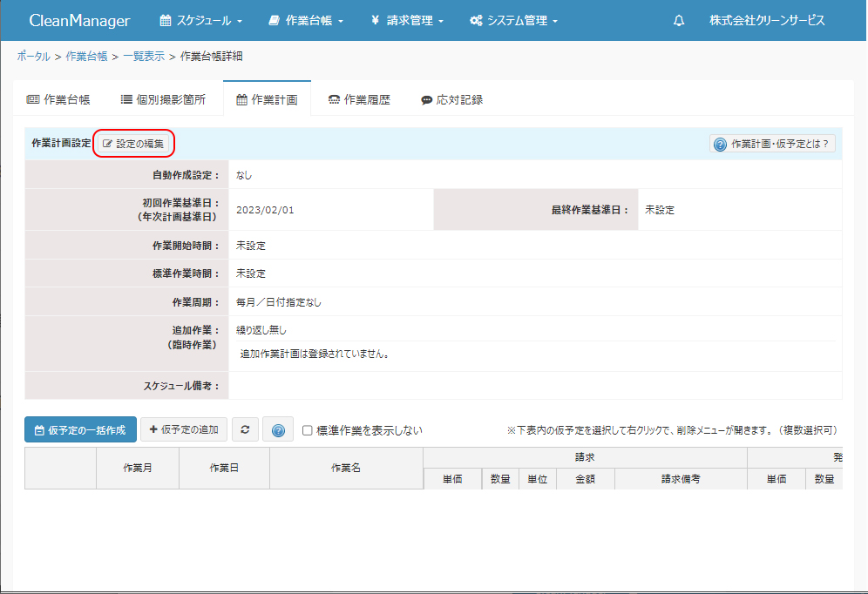The width and height of the screenshot is (868, 594).
Task: Open the 請求管理 dropdown menu
Action: click(x=407, y=21)
